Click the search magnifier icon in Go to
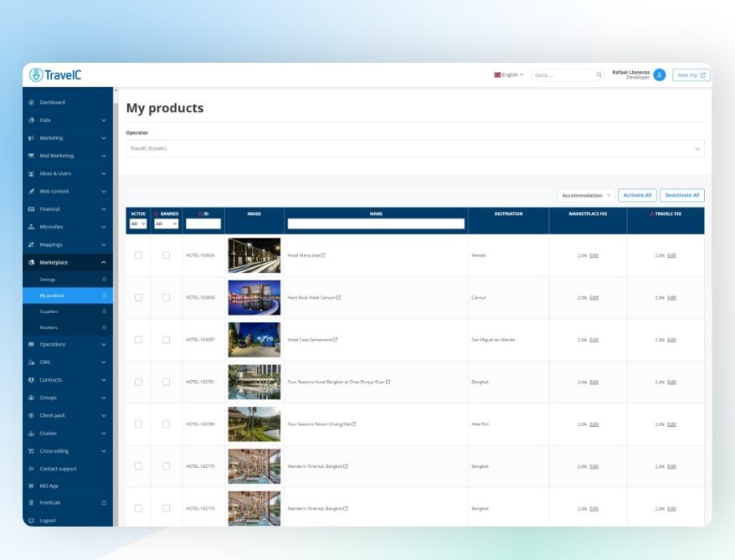This screenshot has width=735, height=560. point(599,74)
